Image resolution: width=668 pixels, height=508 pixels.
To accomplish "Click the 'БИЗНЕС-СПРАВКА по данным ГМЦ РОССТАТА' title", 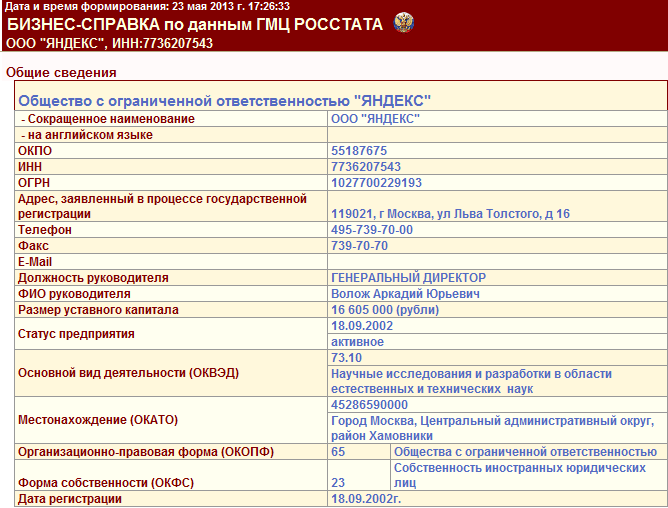I will 195,25.
